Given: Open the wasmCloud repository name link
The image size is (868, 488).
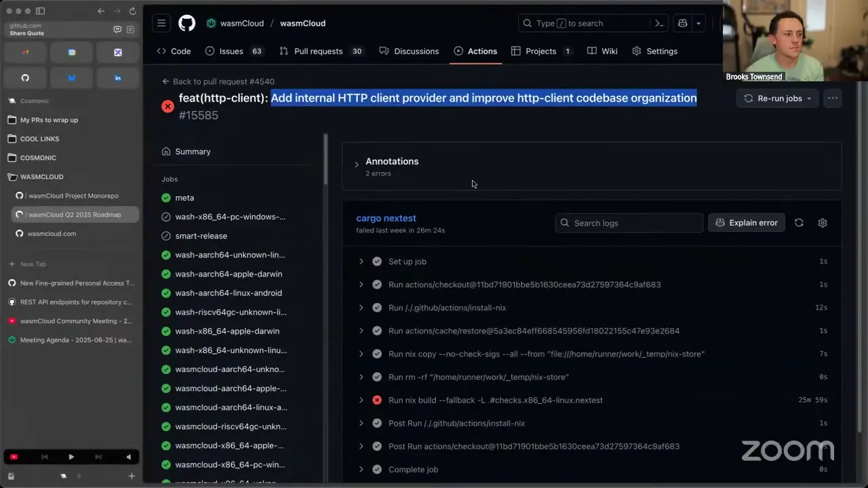Looking at the screenshot, I should pos(302,23).
